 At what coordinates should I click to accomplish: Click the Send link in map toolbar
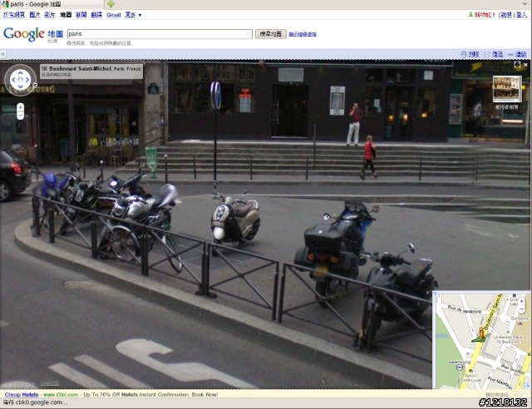click(497, 54)
